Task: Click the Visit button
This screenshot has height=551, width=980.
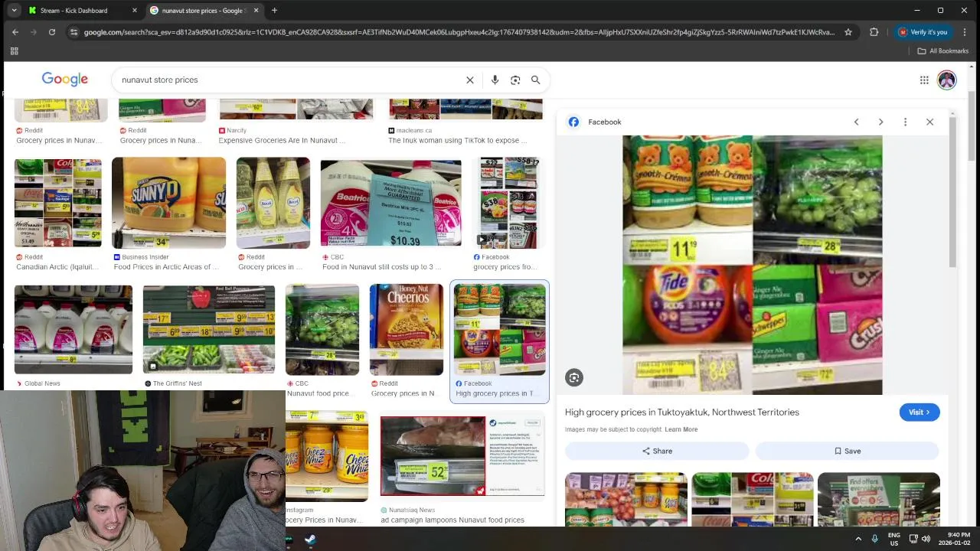Action: [919, 412]
